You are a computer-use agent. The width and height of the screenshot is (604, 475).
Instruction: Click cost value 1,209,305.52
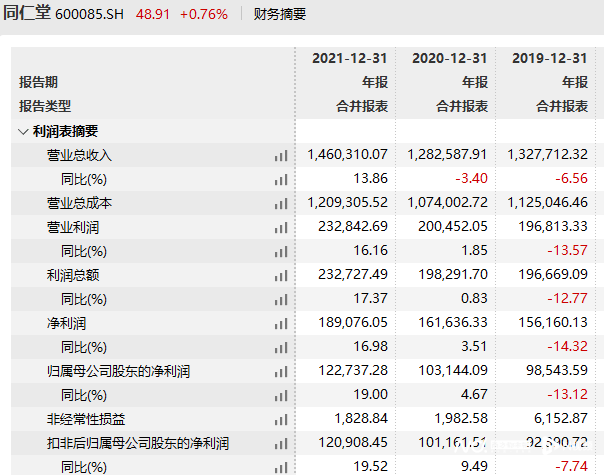click(347, 202)
